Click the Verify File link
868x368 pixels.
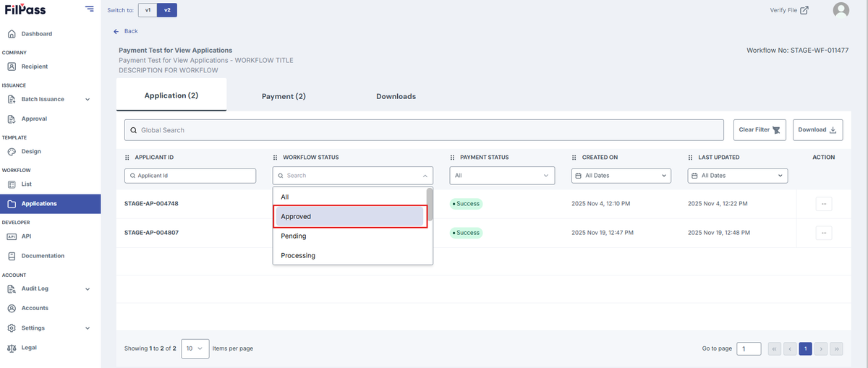[789, 10]
